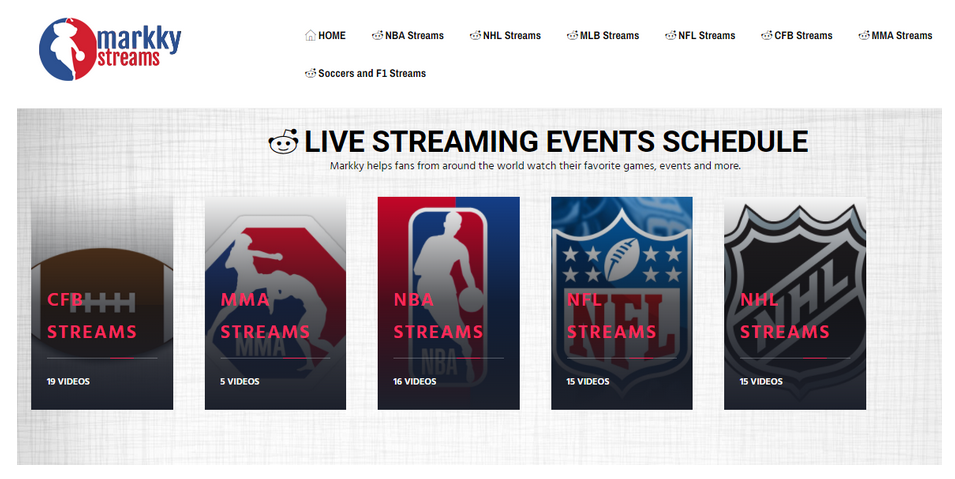Click the icon beside Soccers and F1 Streams
Screen dimensions: 955x479
(310, 74)
